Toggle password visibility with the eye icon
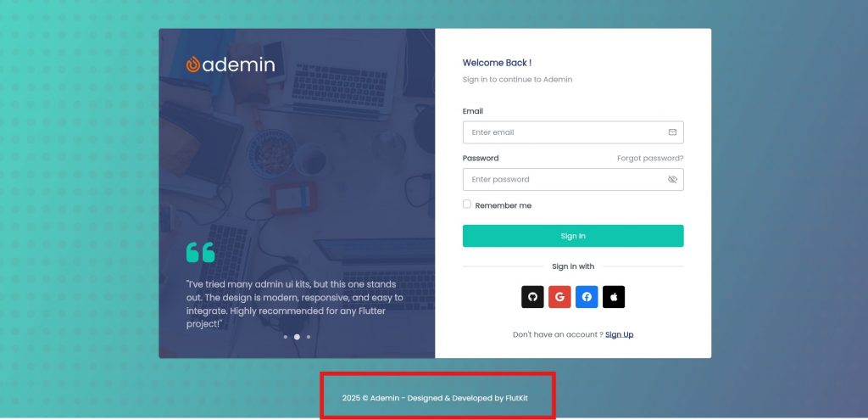Image resolution: width=868 pixels, height=420 pixels. click(672, 180)
